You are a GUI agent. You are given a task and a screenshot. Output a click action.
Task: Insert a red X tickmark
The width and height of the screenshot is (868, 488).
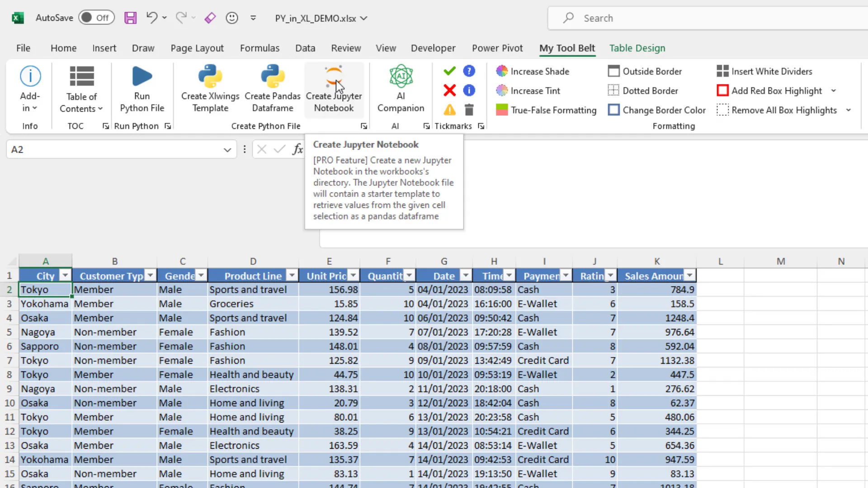[x=449, y=90]
